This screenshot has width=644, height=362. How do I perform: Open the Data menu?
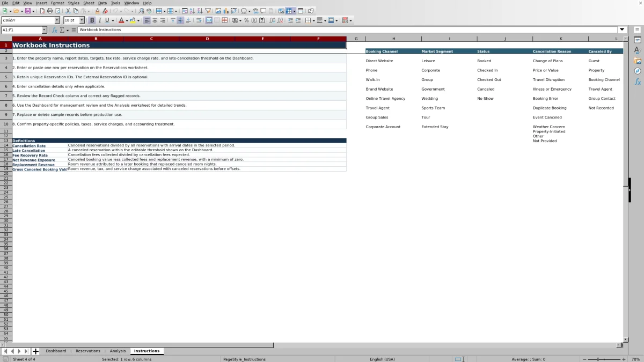102,3
